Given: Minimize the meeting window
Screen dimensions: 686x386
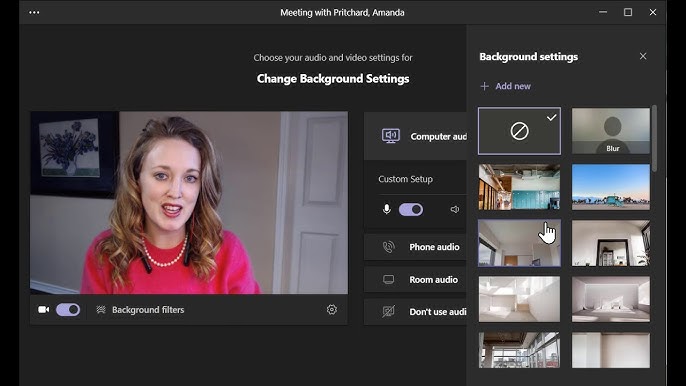Looking at the screenshot, I should point(603,12).
